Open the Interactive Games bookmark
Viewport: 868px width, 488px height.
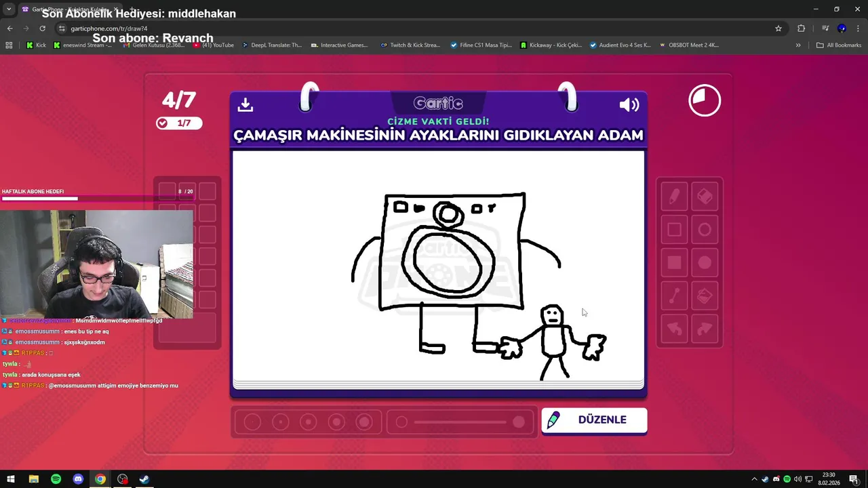[x=339, y=45]
